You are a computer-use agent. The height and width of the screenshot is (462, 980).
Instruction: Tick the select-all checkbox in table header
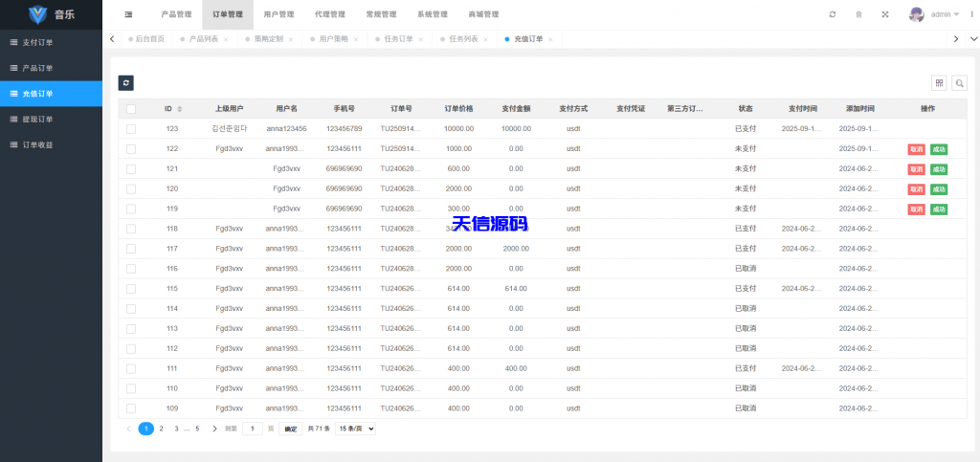point(130,109)
